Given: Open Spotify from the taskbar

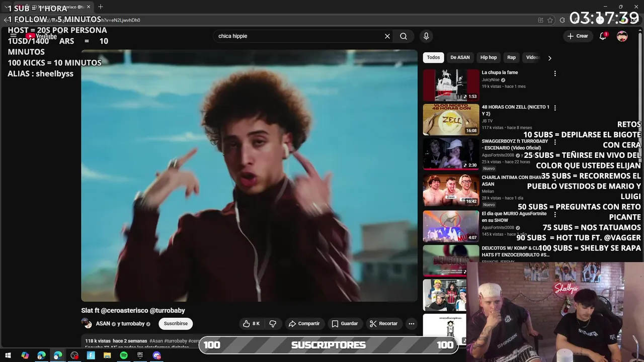Looking at the screenshot, I should click(x=124, y=355).
